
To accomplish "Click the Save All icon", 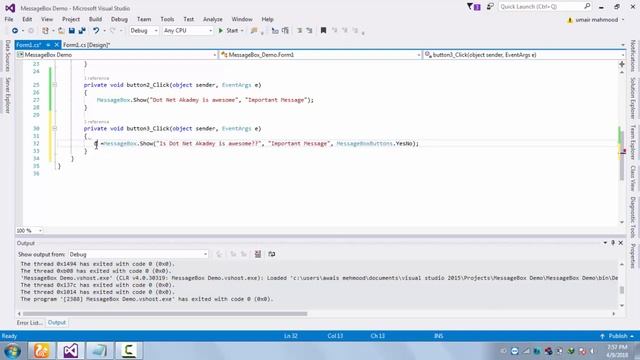I will [x=82, y=31].
